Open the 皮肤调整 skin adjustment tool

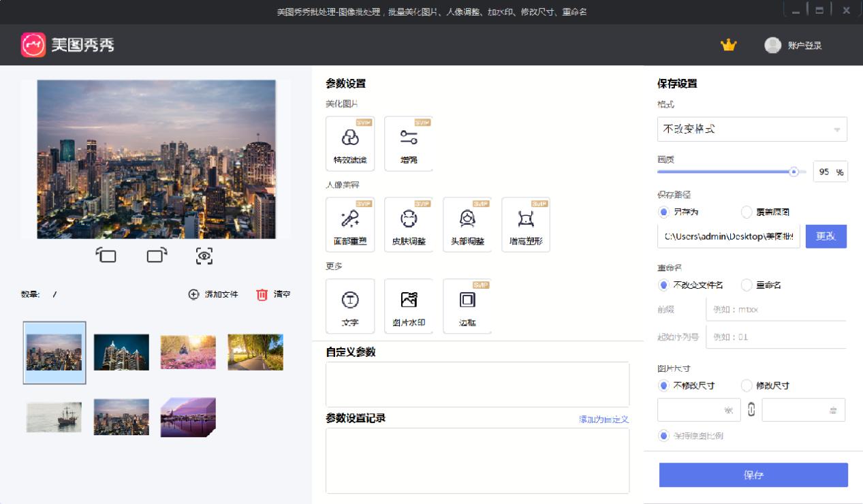pos(409,224)
